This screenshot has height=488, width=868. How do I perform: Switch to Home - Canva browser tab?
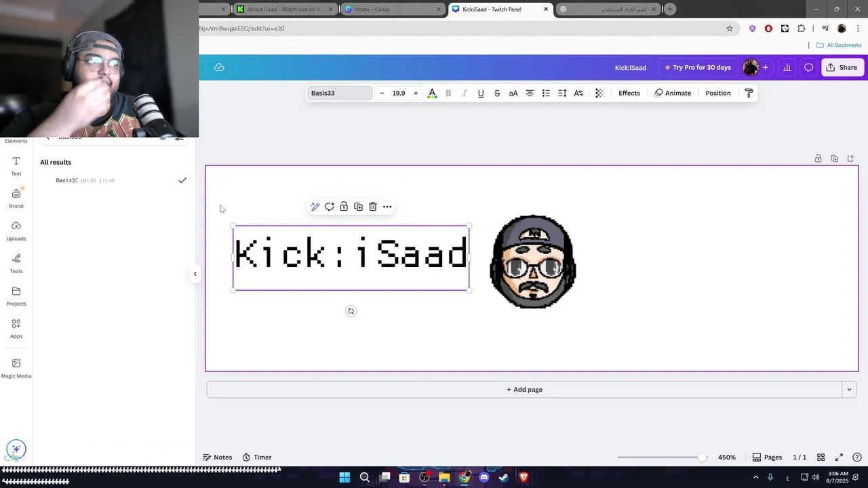393,9
